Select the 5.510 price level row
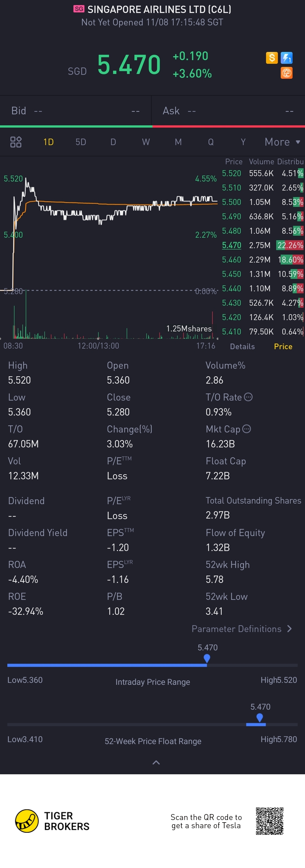This screenshot has width=305, height=868. [263, 188]
